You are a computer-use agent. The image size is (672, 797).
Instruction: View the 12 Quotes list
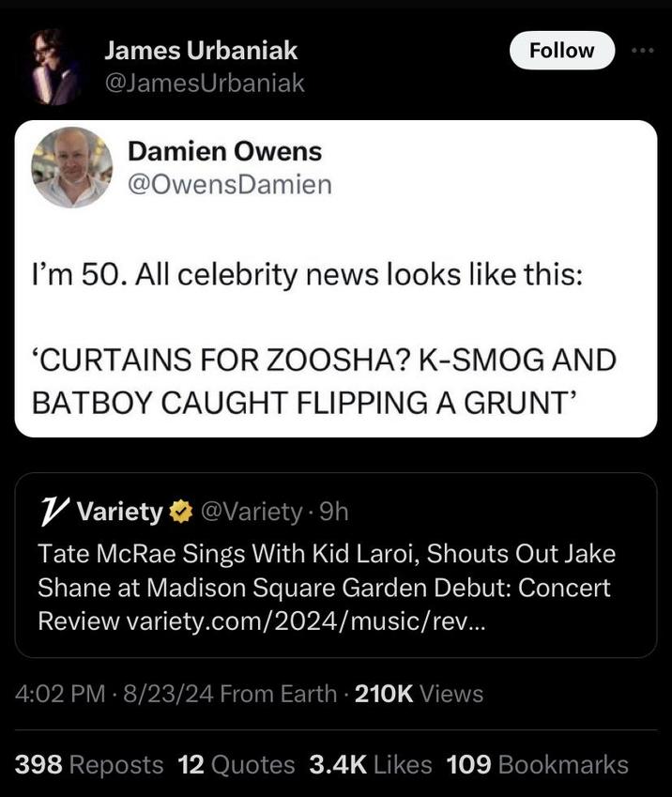pyautogui.click(x=236, y=764)
